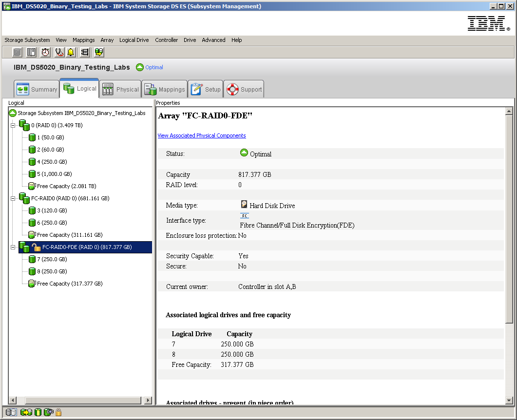Click the FC-RAID0 array cylinders icon

point(24,198)
